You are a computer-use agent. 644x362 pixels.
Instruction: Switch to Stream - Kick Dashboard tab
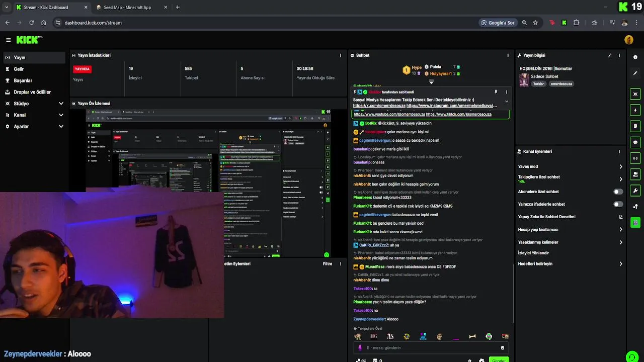click(52, 8)
